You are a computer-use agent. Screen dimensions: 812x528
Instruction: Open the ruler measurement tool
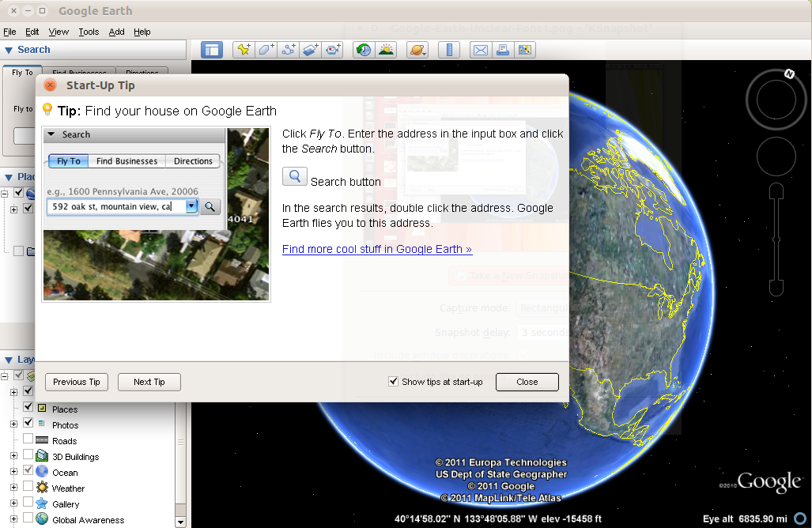tap(449, 50)
